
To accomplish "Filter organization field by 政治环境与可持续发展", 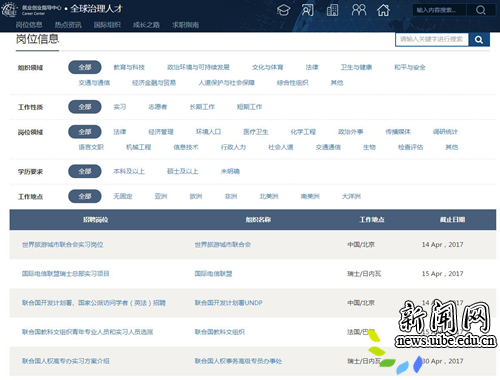I will (198, 67).
